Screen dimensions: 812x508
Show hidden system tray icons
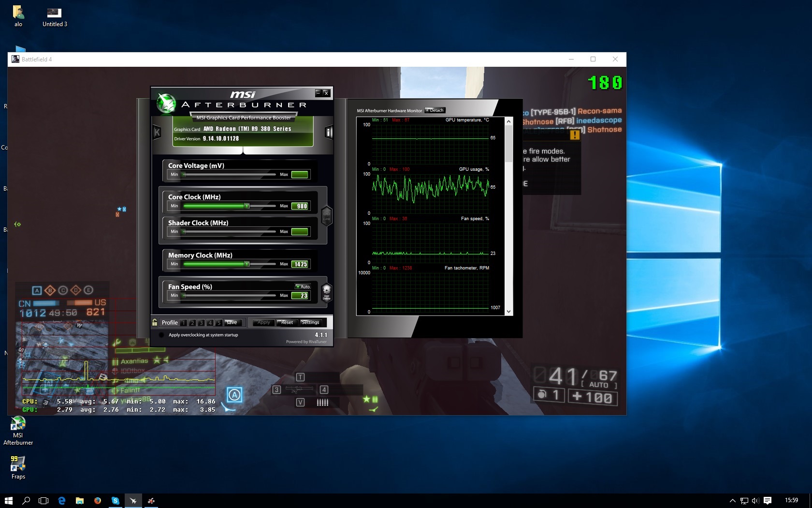[732, 501]
